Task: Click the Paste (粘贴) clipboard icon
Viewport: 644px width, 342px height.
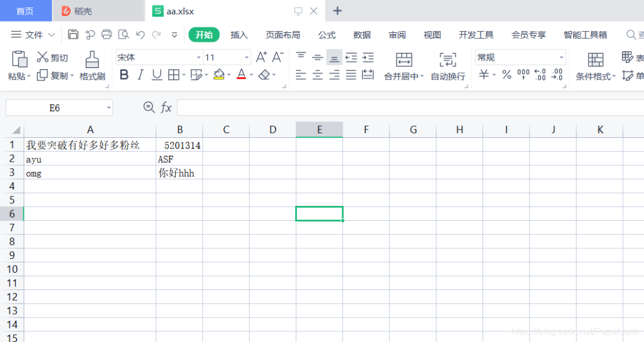Action: (19, 59)
